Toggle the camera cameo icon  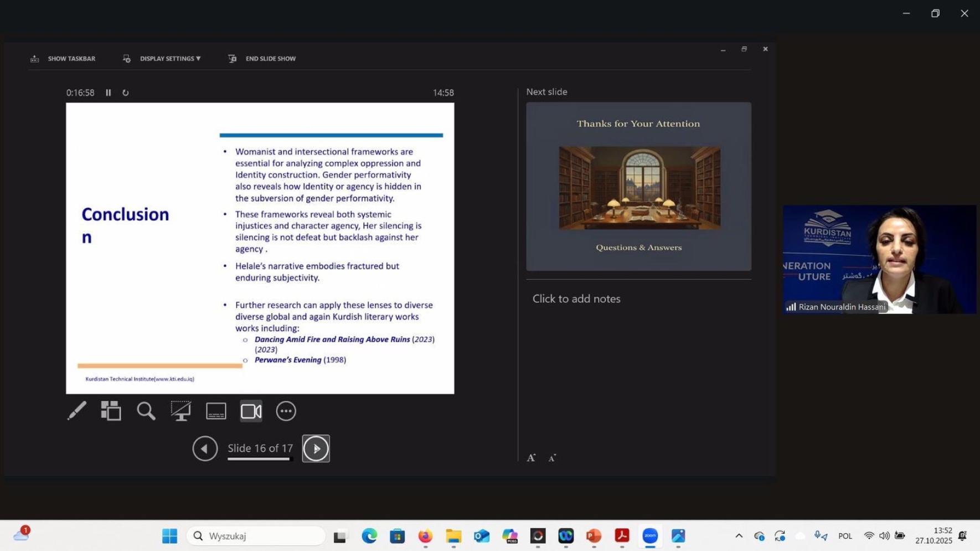[x=251, y=411]
